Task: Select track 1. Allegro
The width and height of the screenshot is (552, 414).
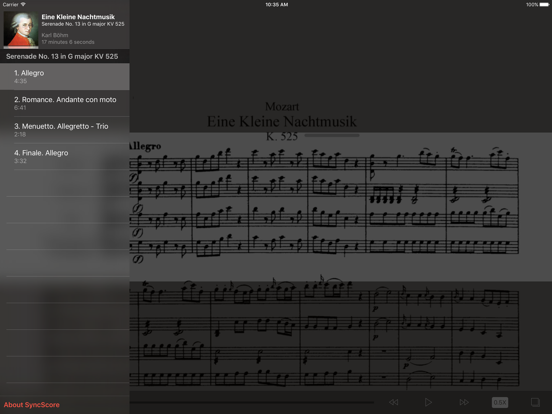Action: pyautogui.click(x=65, y=77)
